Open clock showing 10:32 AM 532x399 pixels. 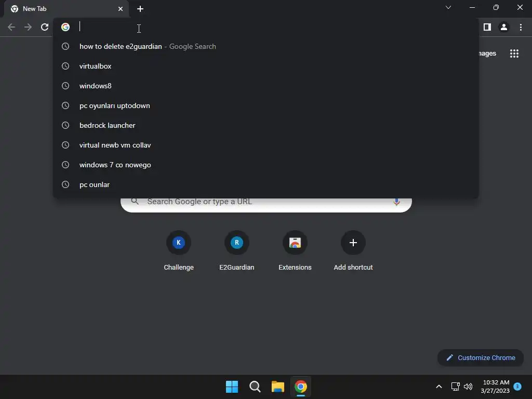[x=495, y=387]
